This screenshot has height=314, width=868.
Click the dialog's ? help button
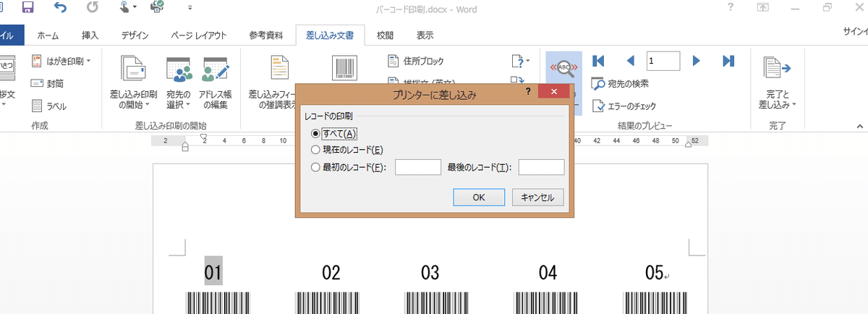coord(528,92)
